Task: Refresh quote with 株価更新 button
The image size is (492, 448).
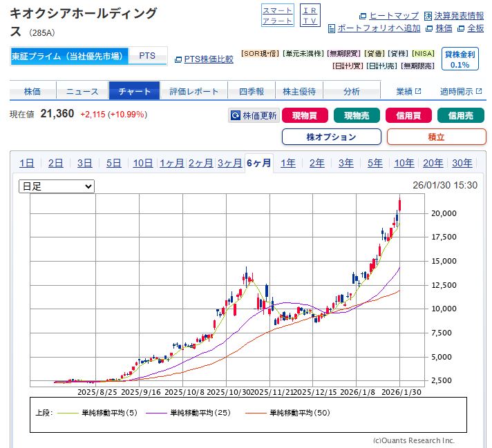Action: coord(254,116)
